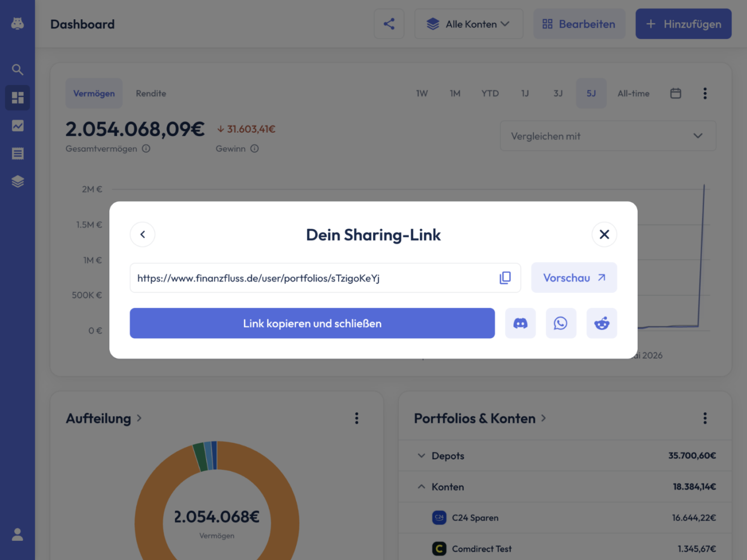
Task: Select the All-time range
Action: tap(633, 93)
